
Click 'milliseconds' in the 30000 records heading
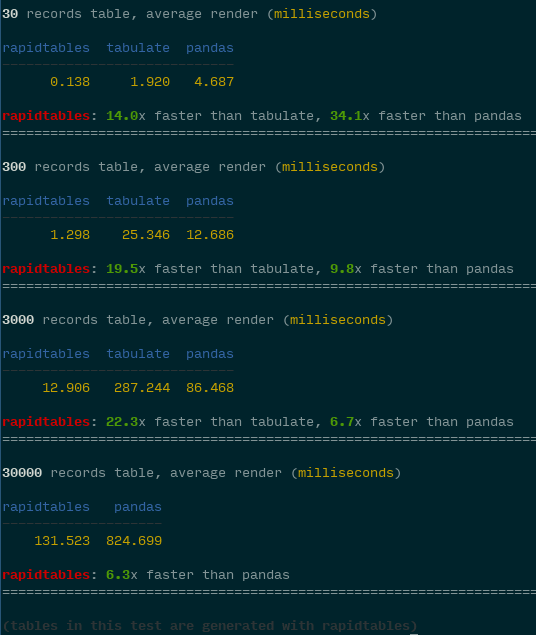coord(346,473)
